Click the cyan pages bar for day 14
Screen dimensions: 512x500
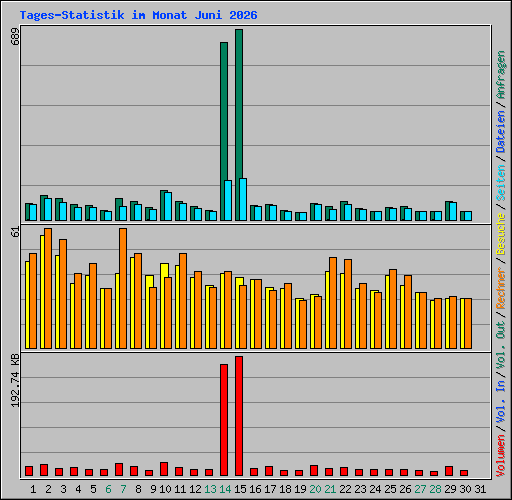[x=228, y=200]
